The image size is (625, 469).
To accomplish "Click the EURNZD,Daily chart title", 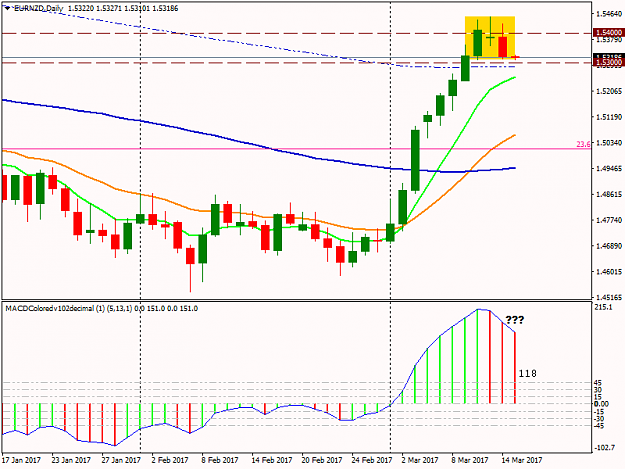I will [38, 8].
